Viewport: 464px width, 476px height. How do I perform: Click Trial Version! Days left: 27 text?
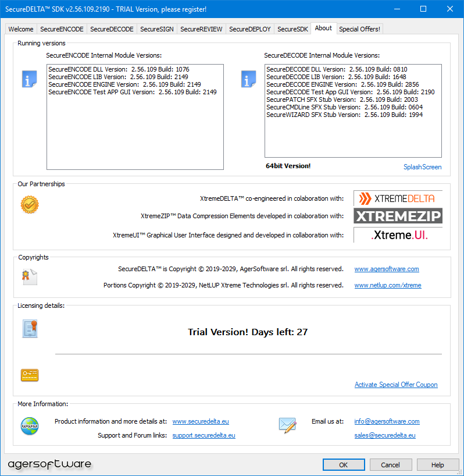click(248, 332)
